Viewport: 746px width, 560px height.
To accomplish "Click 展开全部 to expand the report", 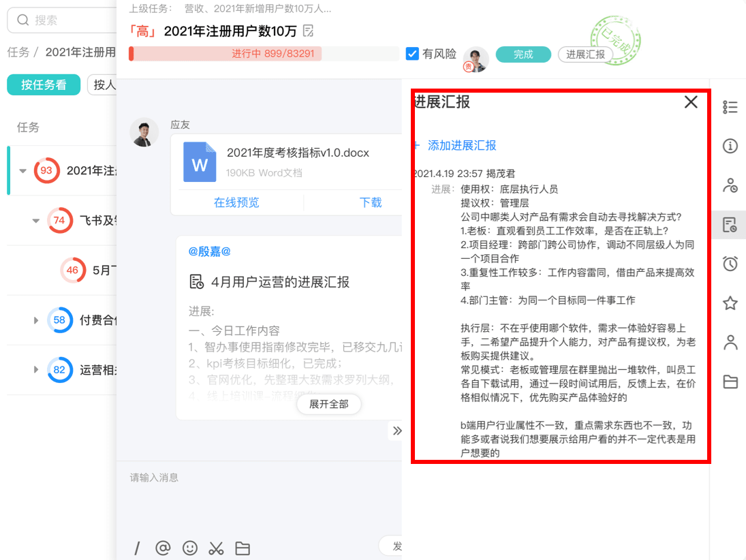I will click(329, 404).
